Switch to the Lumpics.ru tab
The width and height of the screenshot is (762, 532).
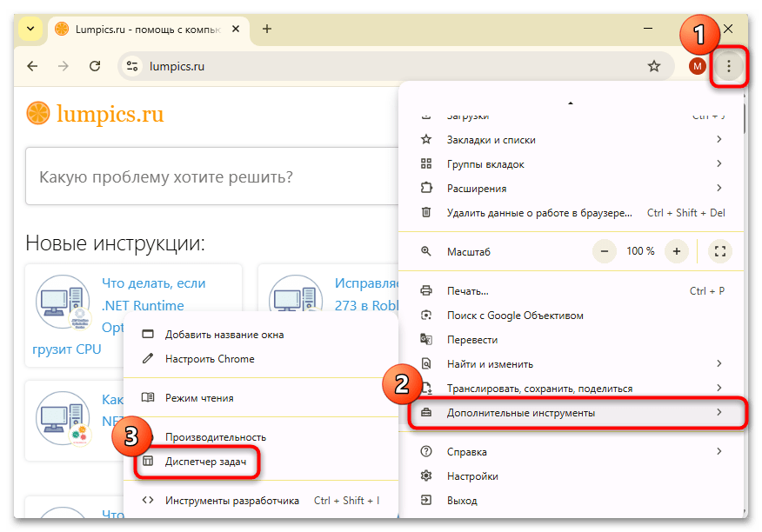coord(148,30)
